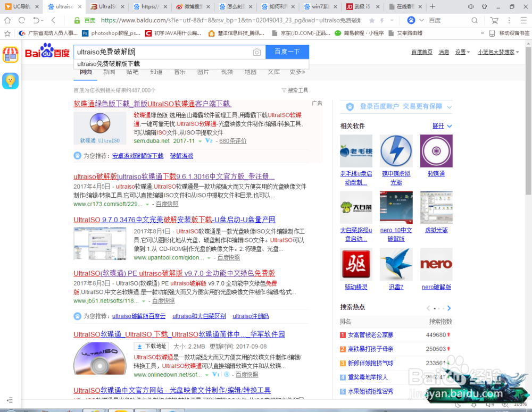Click the 碟中碟虚拟光驱 lightning icon

coord(396,151)
